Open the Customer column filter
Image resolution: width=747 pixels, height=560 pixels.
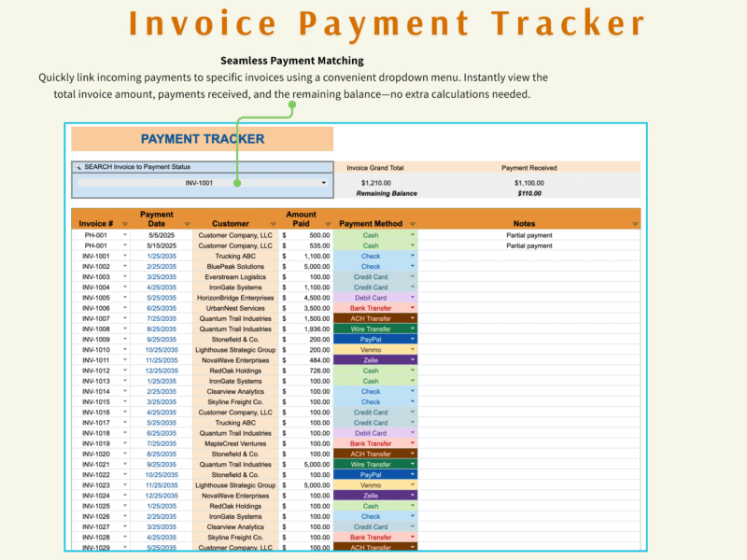point(273,224)
